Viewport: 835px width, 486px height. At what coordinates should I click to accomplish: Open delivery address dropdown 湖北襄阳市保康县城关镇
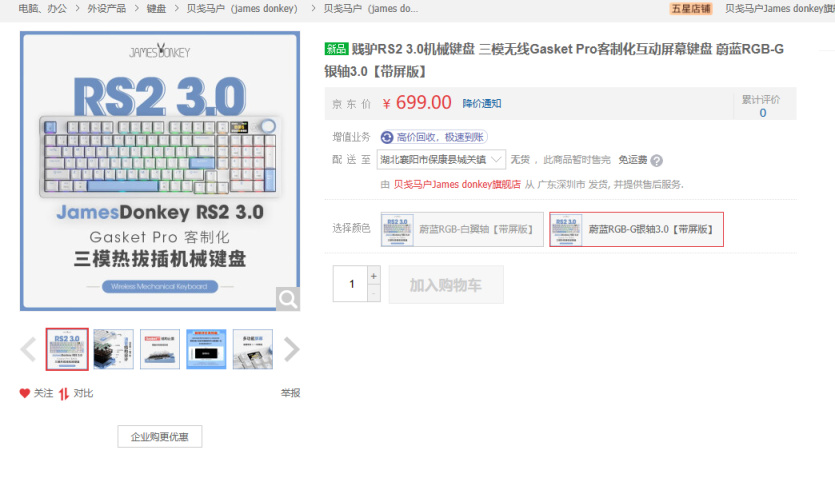click(x=441, y=160)
